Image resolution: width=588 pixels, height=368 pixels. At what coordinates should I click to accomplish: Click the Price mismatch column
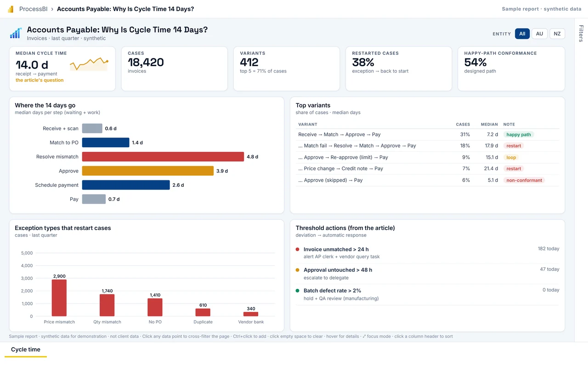pyautogui.click(x=59, y=298)
